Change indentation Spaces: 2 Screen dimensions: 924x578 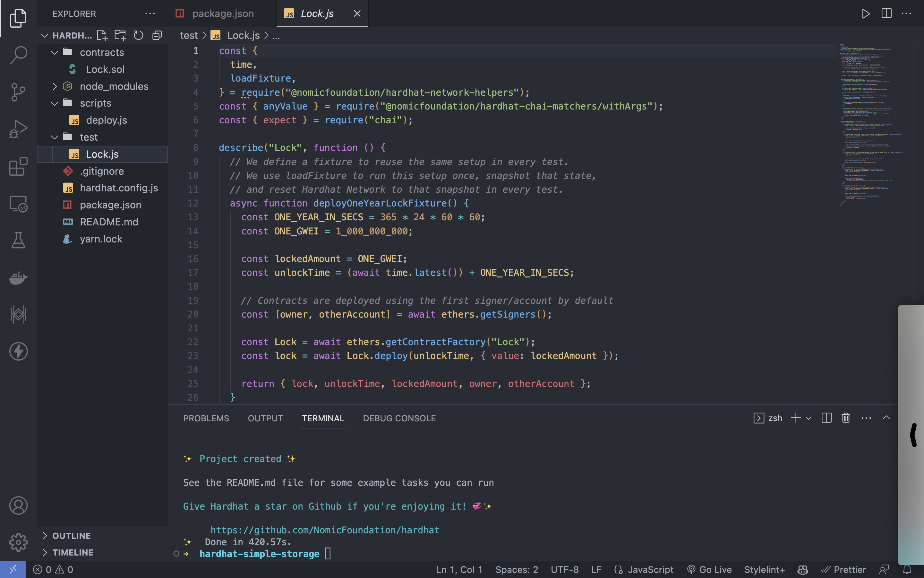click(517, 570)
